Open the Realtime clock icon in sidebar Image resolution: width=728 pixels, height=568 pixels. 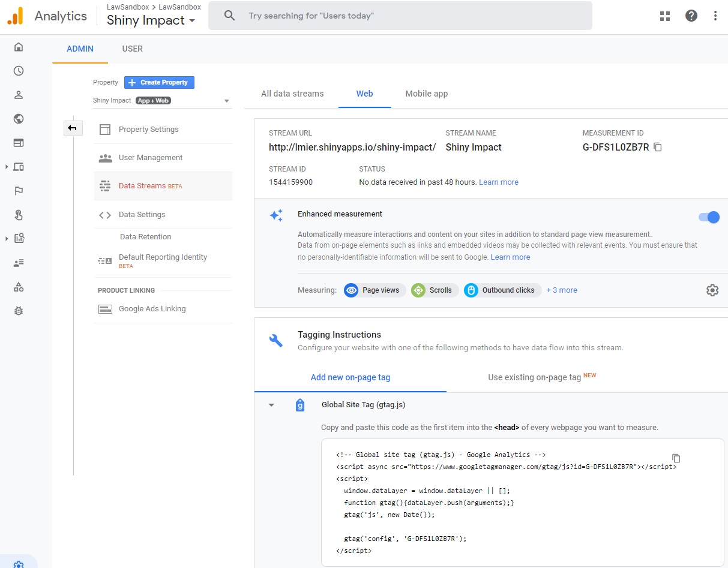click(x=19, y=71)
